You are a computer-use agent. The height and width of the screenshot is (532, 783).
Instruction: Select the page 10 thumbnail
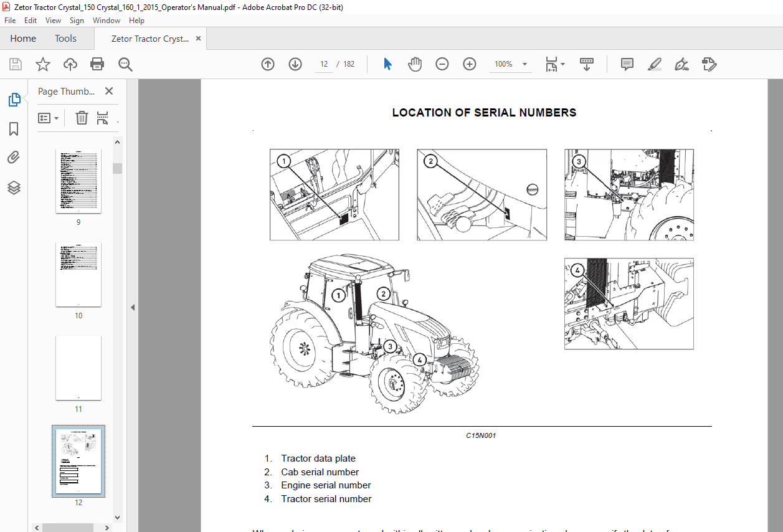pos(78,275)
